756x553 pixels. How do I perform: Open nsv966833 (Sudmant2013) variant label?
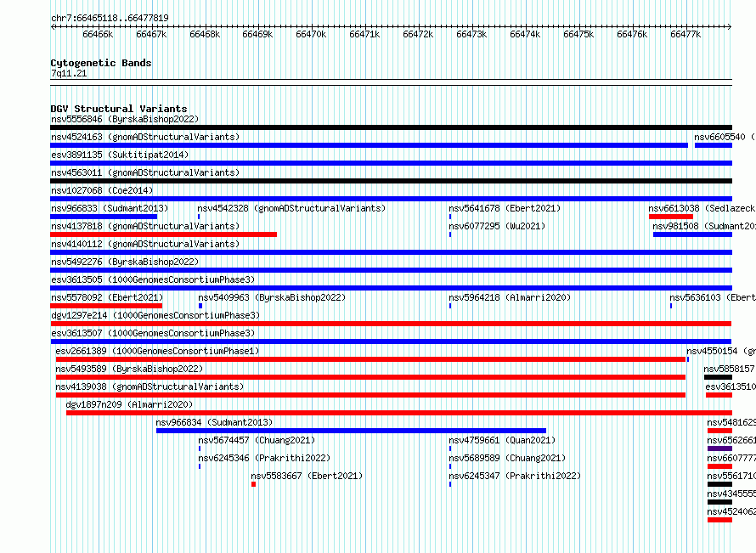(x=110, y=208)
